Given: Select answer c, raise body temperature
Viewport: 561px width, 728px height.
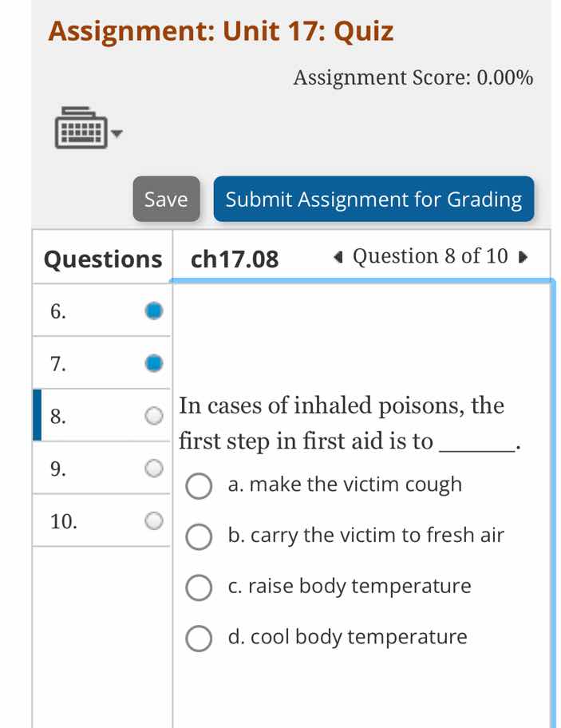Looking at the screenshot, I should pyautogui.click(x=198, y=588).
